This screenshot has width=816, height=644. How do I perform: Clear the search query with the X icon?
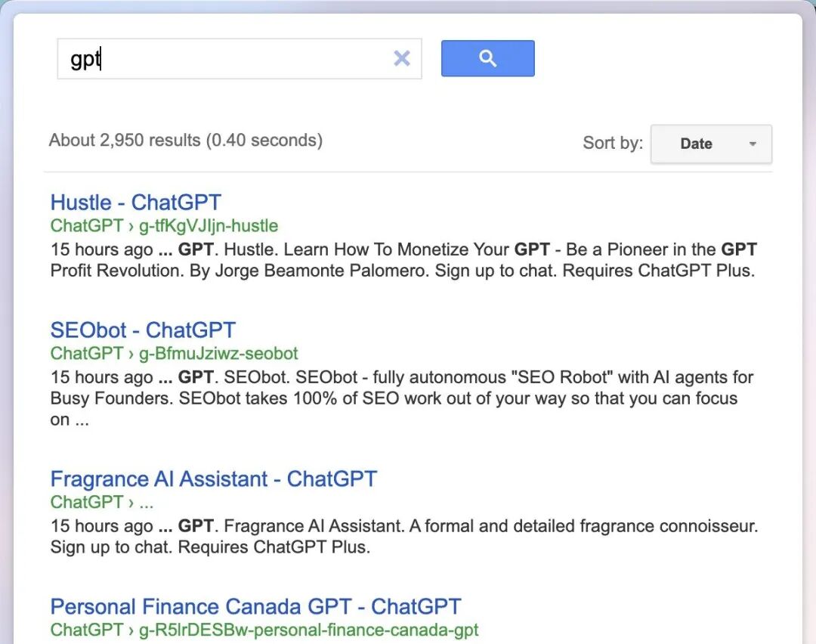(x=402, y=58)
